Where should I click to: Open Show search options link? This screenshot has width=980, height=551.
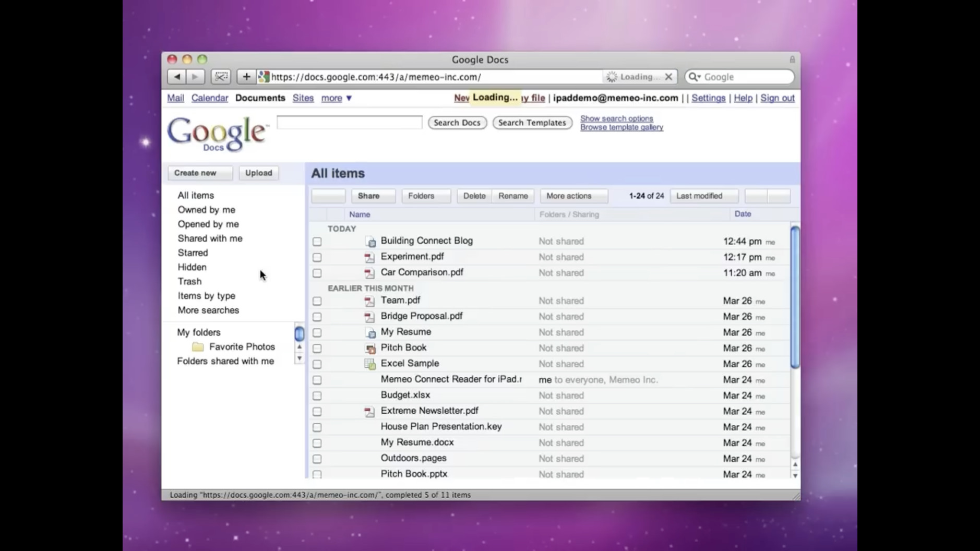click(616, 118)
